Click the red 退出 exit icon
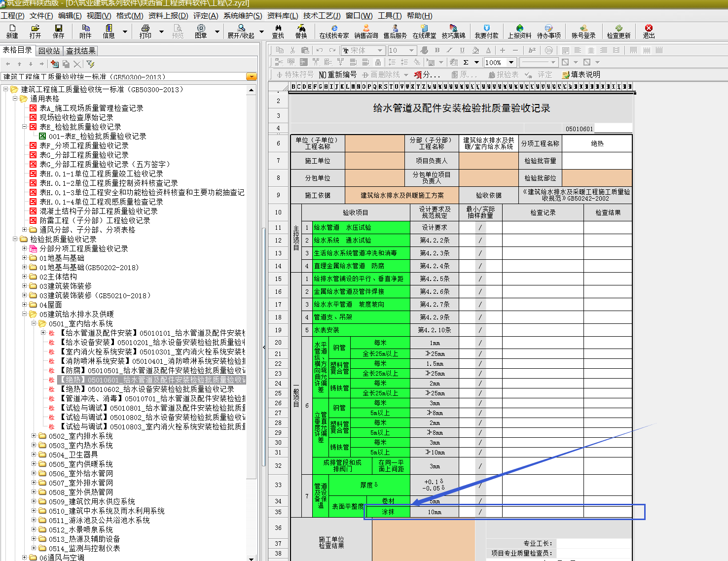The image size is (728, 561). click(649, 31)
